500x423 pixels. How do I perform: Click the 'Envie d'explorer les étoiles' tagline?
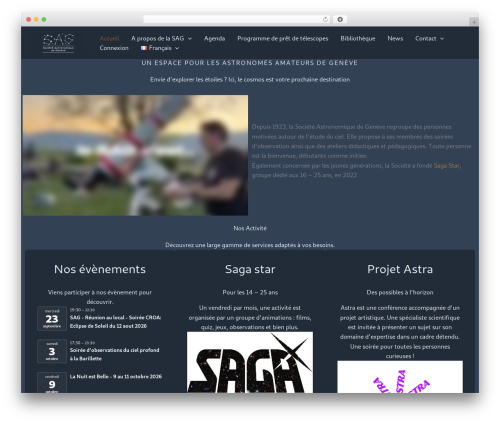click(x=250, y=79)
